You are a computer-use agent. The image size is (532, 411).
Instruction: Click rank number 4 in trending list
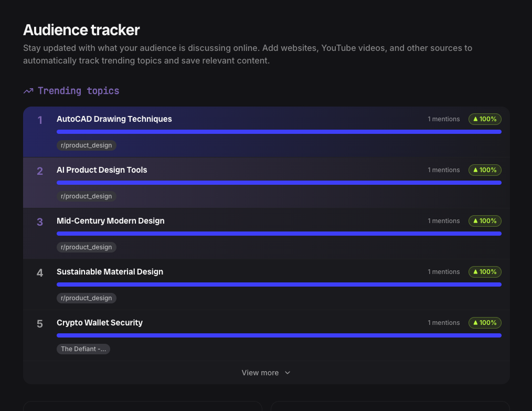40,273
